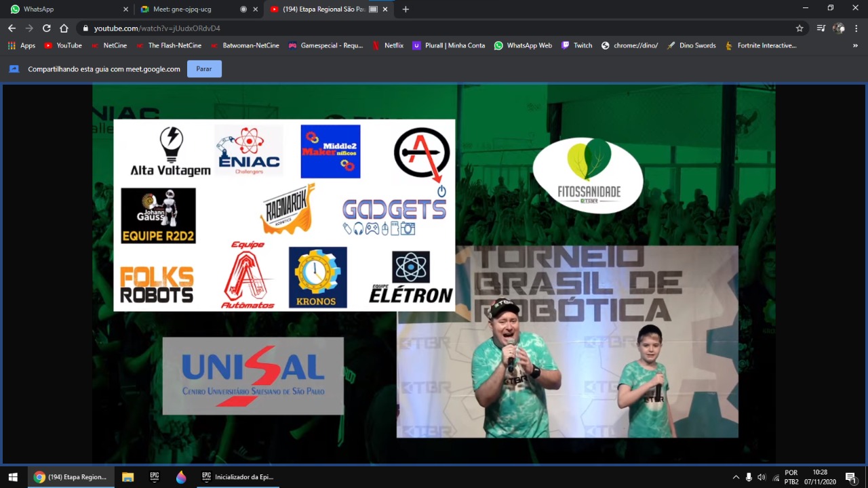Close the WhatsApp tab
Viewport: 868px width, 488px height.
(125, 9)
